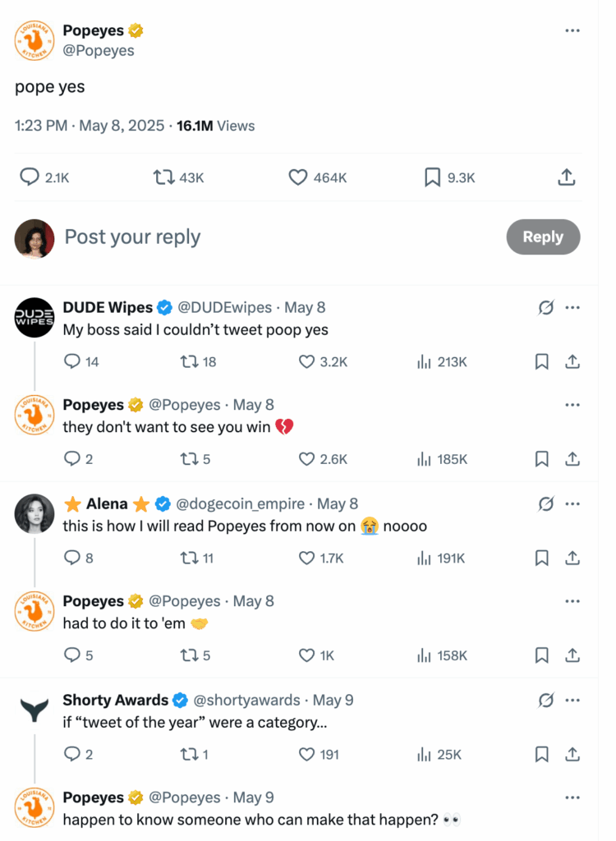Retweet the Popeyes pope yes tweet
616x841 pixels.
click(x=165, y=176)
